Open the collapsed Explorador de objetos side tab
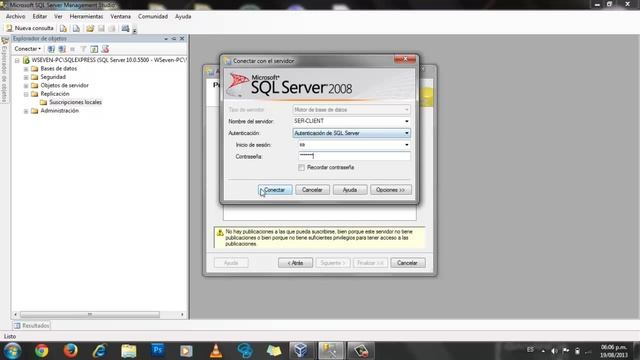The height and width of the screenshot is (360, 640). [4, 69]
